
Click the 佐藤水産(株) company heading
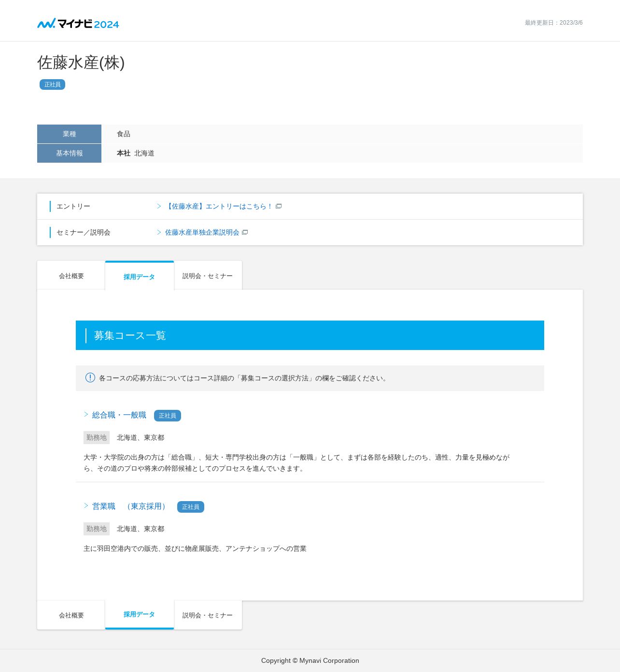pos(81,63)
